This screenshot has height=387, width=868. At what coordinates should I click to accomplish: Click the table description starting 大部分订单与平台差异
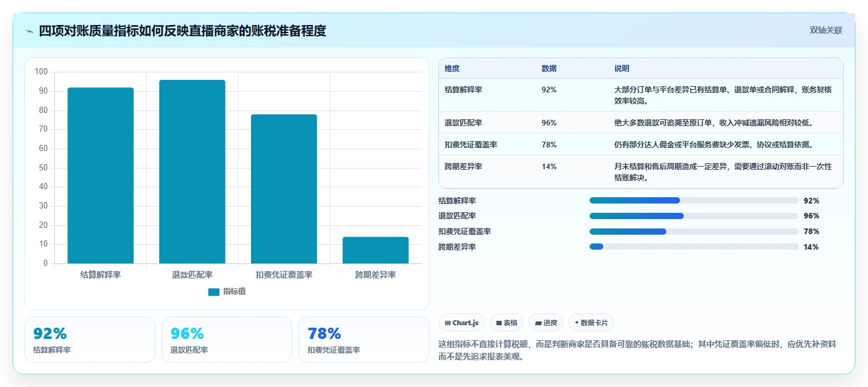[x=723, y=96]
